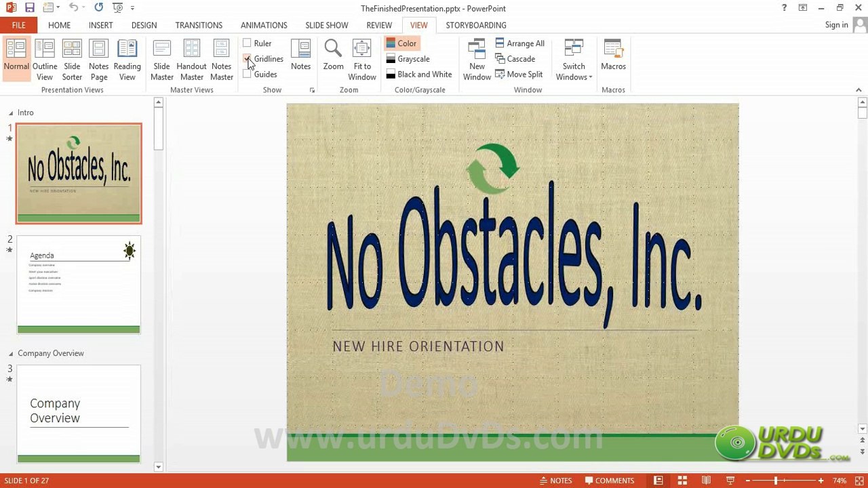Collapse the Company Overview section
Viewport: 868px width, 488px height.
tap(10, 354)
